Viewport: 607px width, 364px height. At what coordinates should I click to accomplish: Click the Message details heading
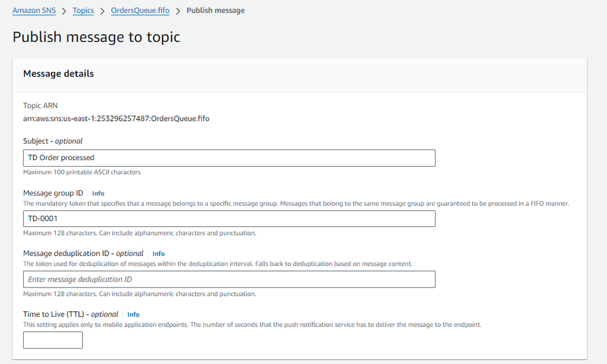[58, 74]
